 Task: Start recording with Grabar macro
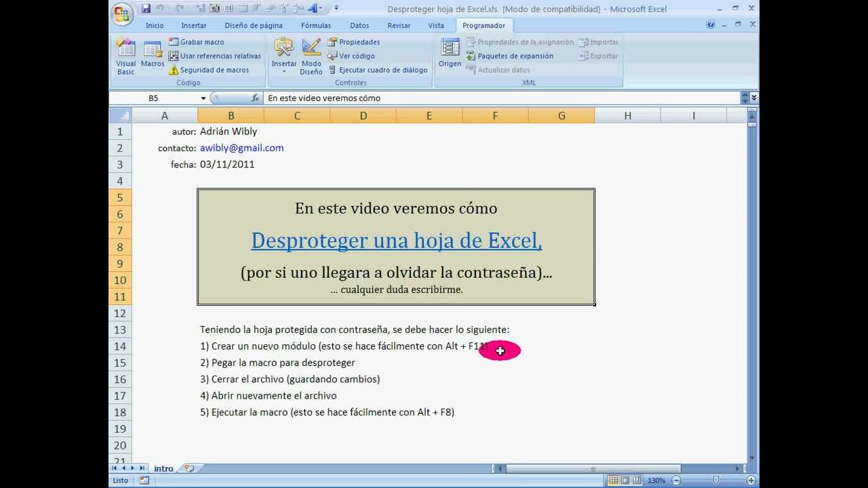(197, 42)
